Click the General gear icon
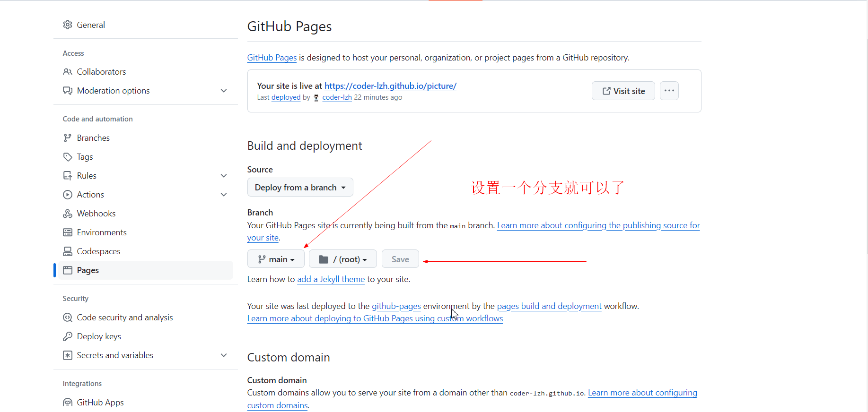Screen dimensions: 868x412 coord(68,25)
